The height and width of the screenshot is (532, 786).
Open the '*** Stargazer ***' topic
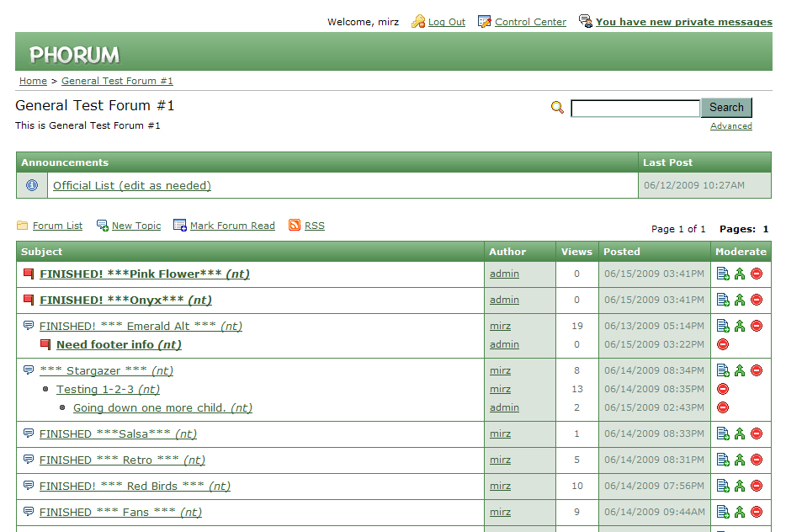[x=106, y=370]
